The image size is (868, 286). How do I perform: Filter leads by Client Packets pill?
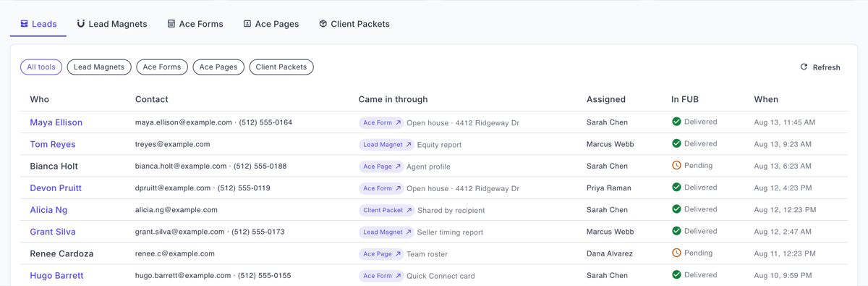click(x=281, y=67)
